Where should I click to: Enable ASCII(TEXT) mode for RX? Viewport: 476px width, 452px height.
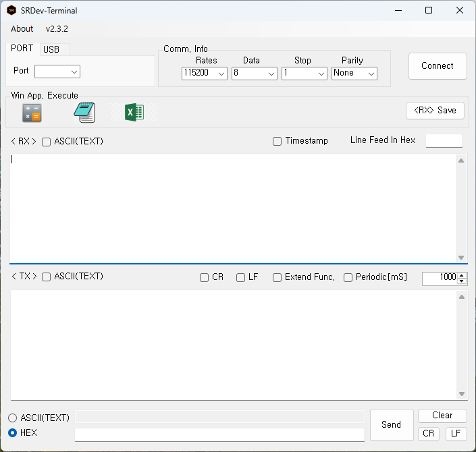[x=46, y=142]
